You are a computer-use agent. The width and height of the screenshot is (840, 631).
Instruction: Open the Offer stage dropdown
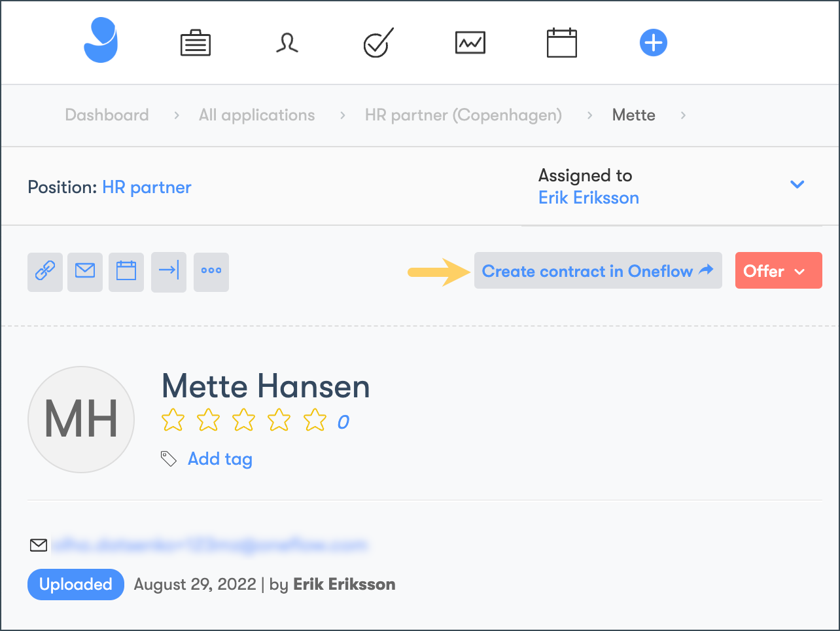point(779,270)
